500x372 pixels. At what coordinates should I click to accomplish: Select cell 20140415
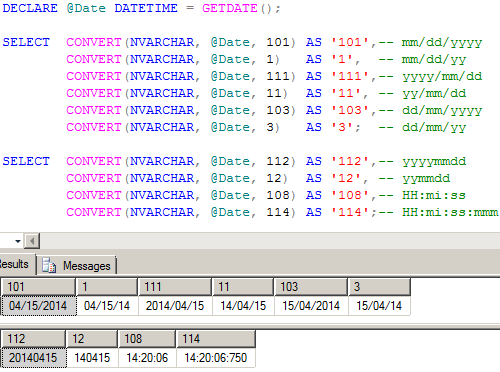click(x=34, y=358)
